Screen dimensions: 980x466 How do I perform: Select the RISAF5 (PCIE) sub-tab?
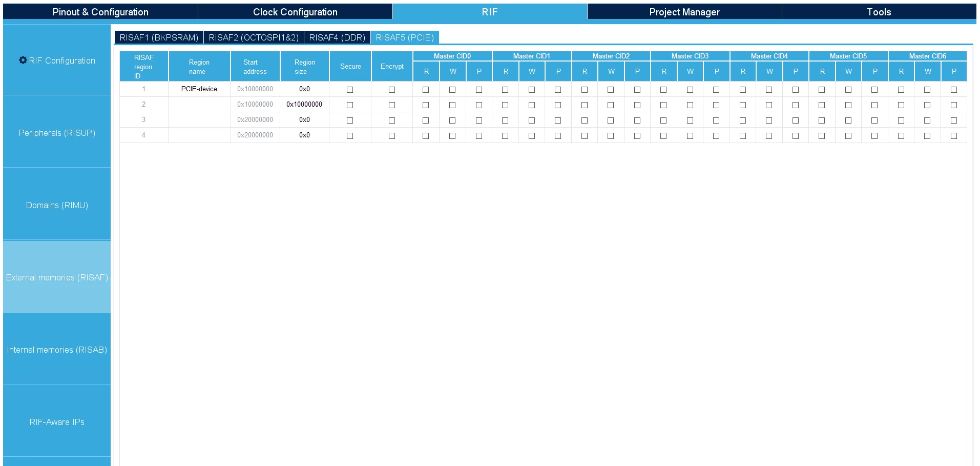405,37
